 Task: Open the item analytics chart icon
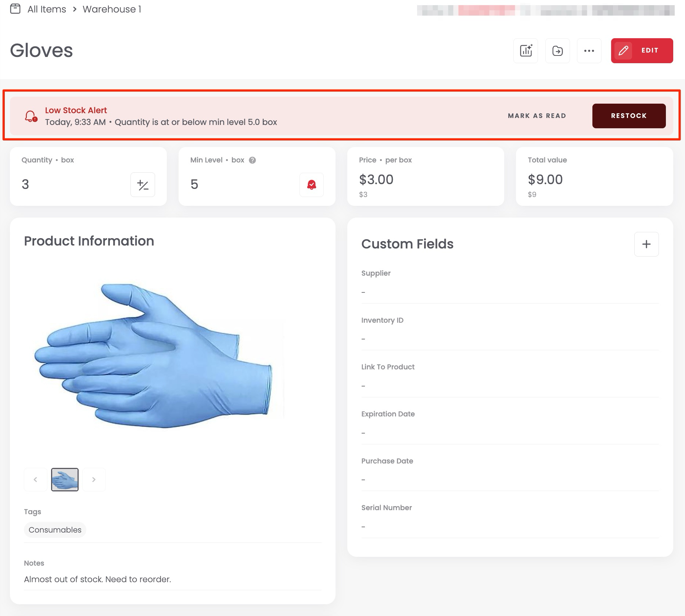coord(526,51)
